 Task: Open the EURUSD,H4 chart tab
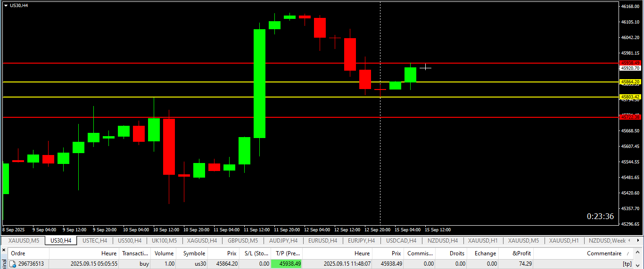point(323,241)
